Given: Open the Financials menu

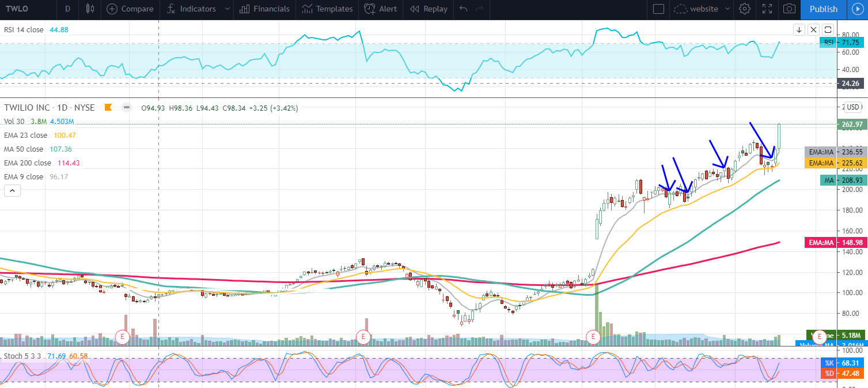Looking at the screenshot, I should pyautogui.click(x=264, y=9).
